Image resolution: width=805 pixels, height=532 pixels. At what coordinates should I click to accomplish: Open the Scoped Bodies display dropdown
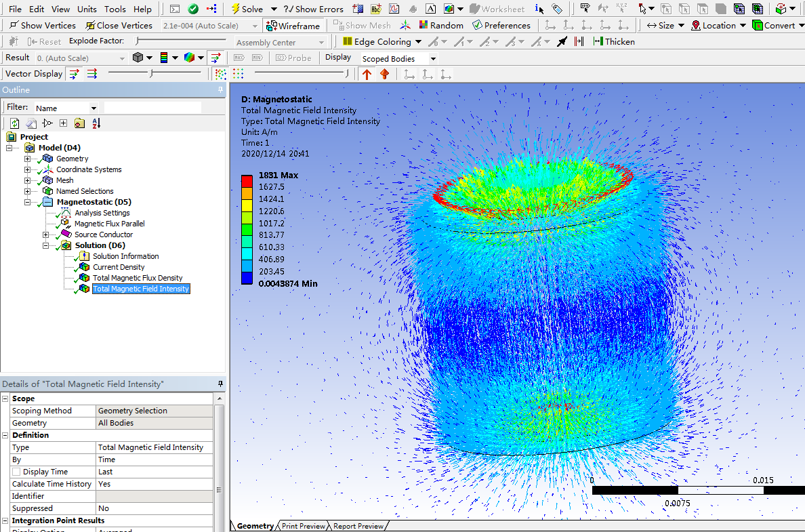pyautogui.click(x=433, y=59)
